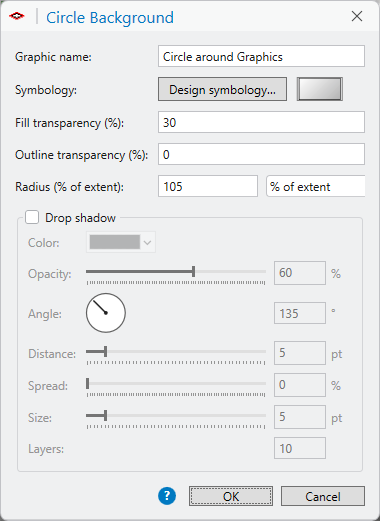Click Cancel to dismiss the dialog
The width and height of the screenshot is (380, 521).
coord(323,496)
